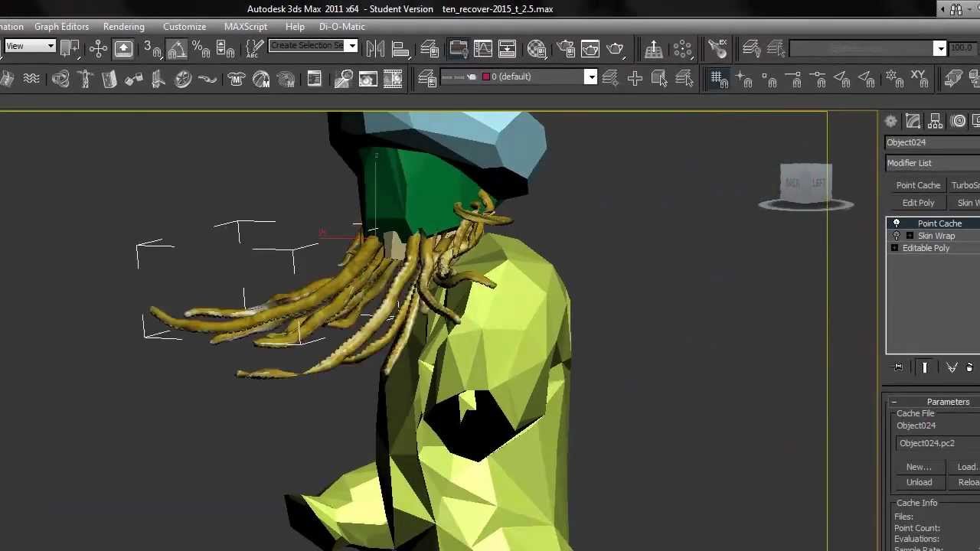Toggle Percent Snap
Screen dimensions: 980x551
click(201, 49)
